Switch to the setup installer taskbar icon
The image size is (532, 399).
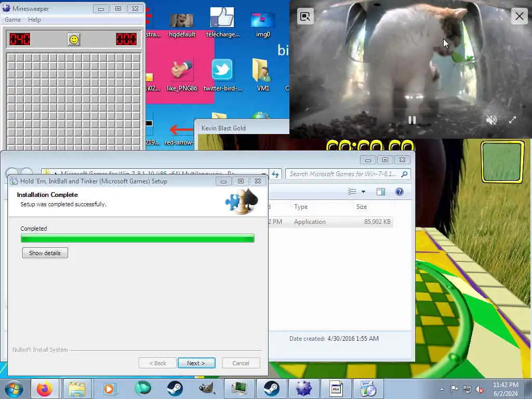(368, 389)
